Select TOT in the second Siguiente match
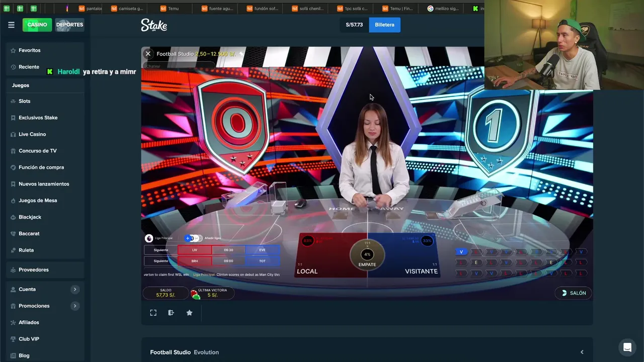Screen dimensions: 644x362 point(262,261)
